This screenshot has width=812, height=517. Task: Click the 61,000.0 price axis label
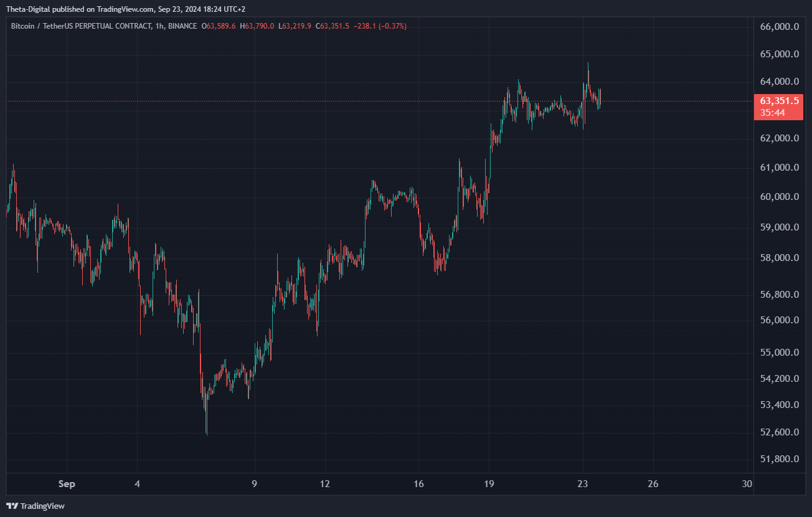click(x=780, y=168)
